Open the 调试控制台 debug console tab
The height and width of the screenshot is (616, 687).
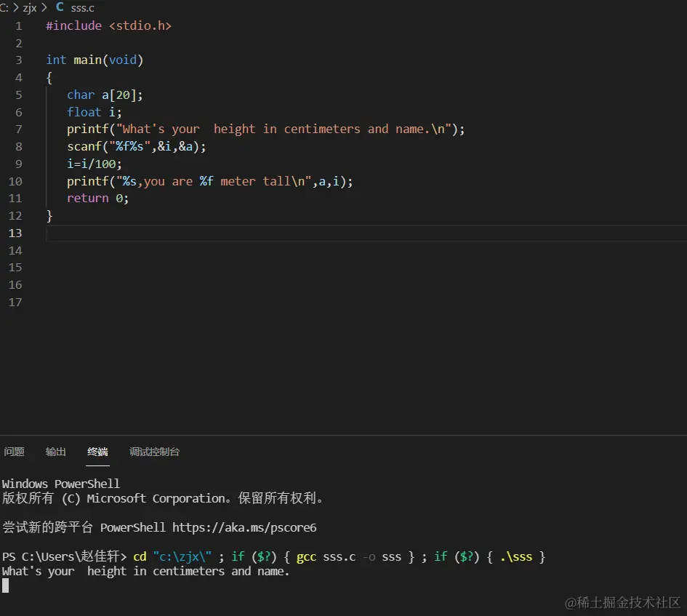[154, 452]
